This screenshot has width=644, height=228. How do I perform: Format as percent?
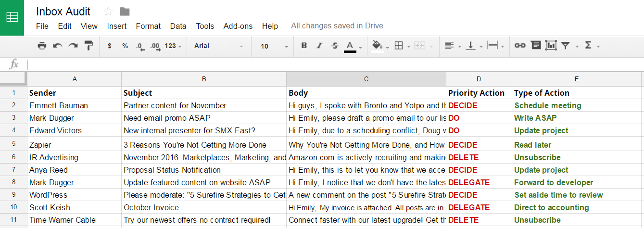125,46
